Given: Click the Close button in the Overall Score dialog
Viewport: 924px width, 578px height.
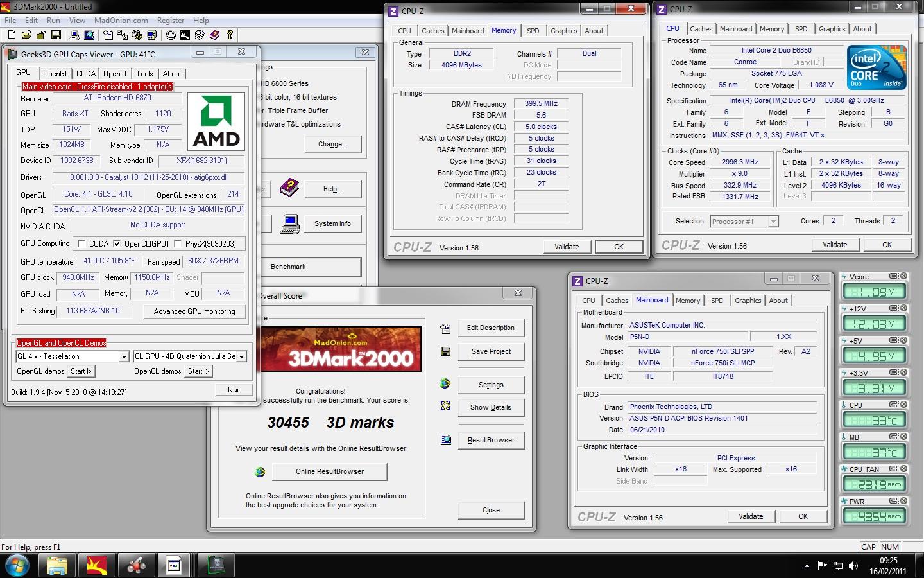Looking at the screenshot, I should click(x=491, y=510).
